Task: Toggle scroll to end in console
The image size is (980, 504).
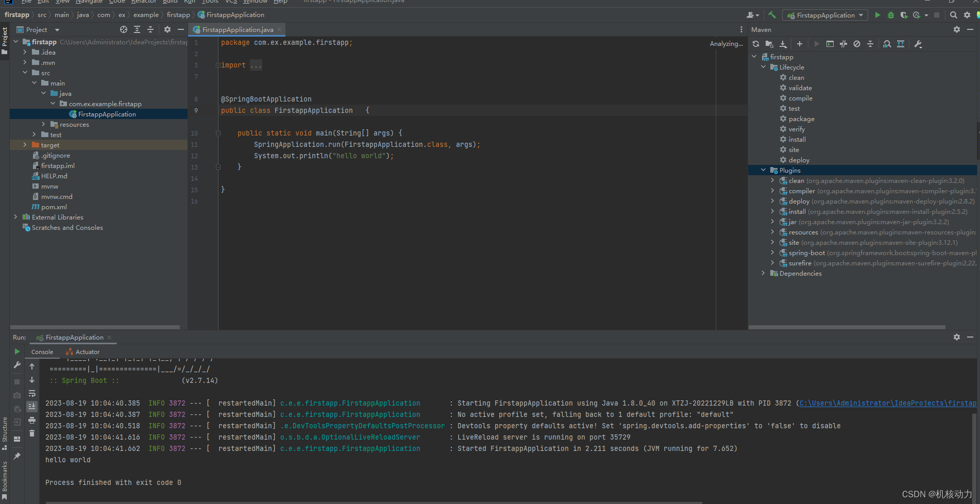Action: click(32, 407)
